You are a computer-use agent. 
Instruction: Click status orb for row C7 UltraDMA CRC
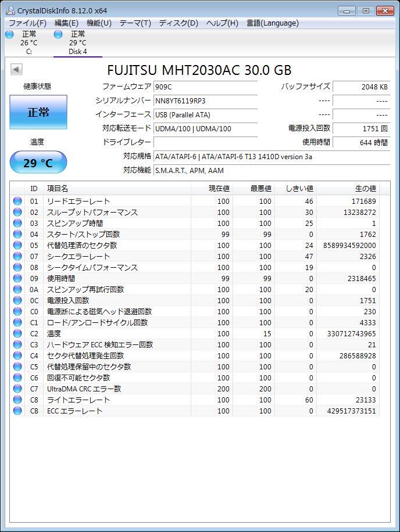[x=17, y=389]
